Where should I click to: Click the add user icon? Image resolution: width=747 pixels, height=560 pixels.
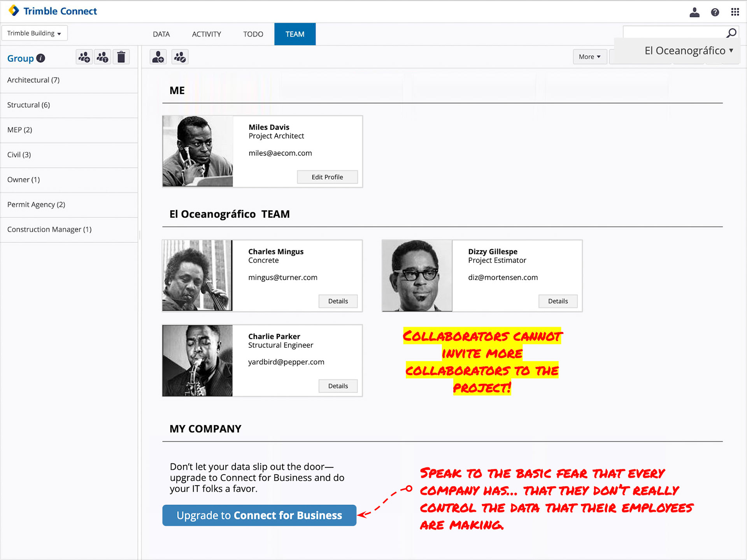[158, 58]
